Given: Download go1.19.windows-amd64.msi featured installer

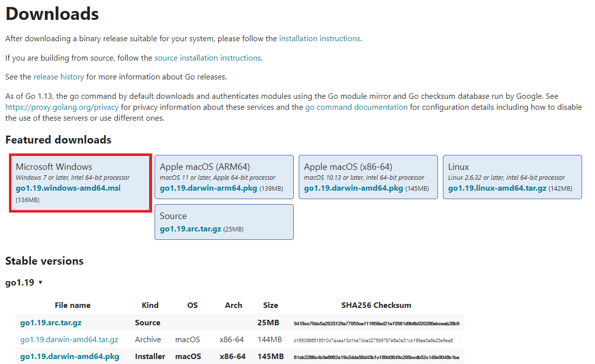Looking at the screenshot, I should (68, 188).
